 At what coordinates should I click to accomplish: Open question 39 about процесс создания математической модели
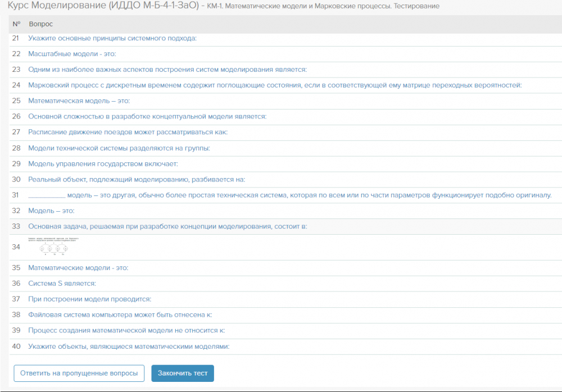[126, 330]
